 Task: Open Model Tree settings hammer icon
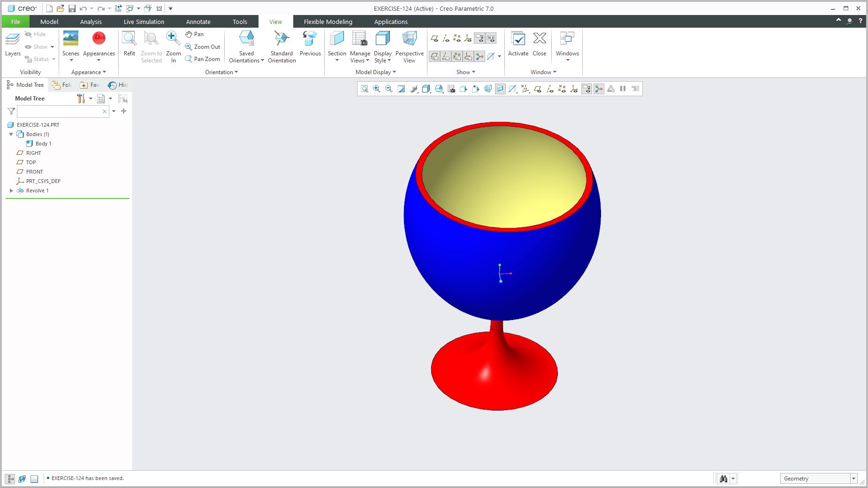81,99
